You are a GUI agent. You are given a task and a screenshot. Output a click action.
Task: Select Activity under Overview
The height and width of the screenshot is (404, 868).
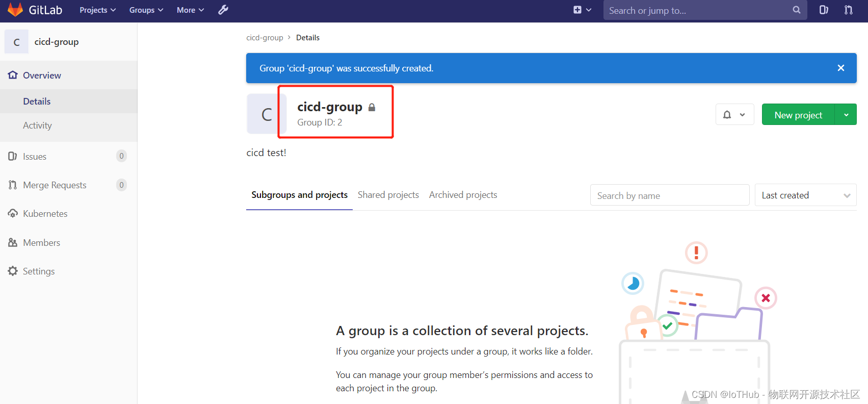68,125
